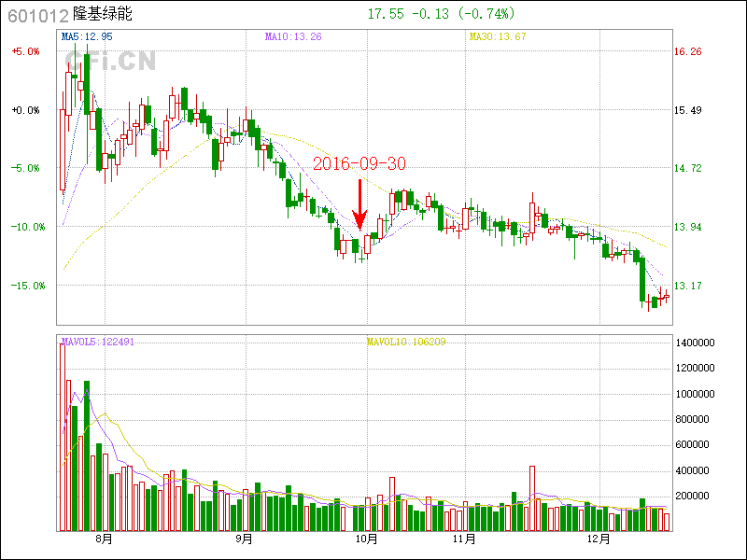The image size is (747, 560).
Task: Click the 2016-09-30 date annotation
Action: tap(359, 163)
